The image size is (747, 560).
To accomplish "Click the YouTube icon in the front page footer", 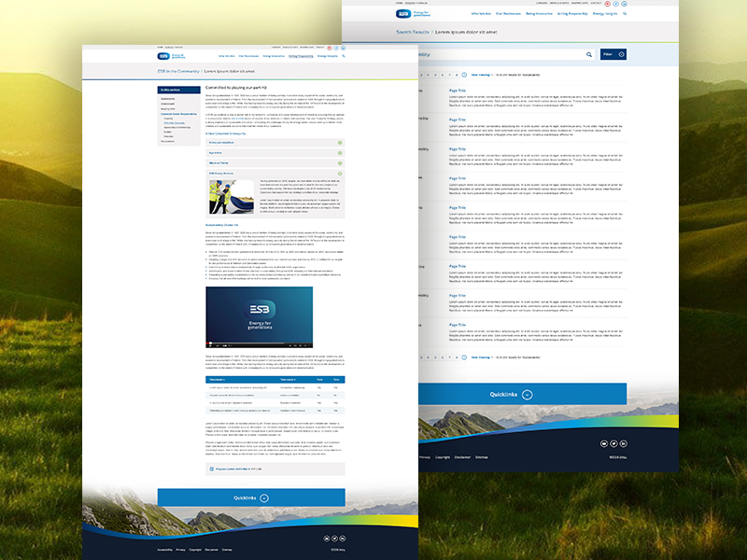I will pos(327,539).
